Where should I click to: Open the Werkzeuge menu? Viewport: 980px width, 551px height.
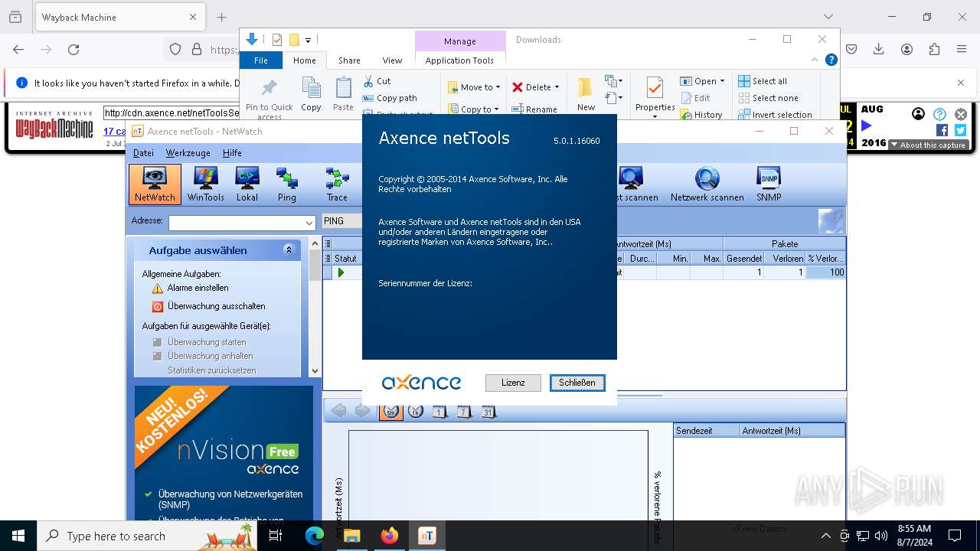coord(188,153)
